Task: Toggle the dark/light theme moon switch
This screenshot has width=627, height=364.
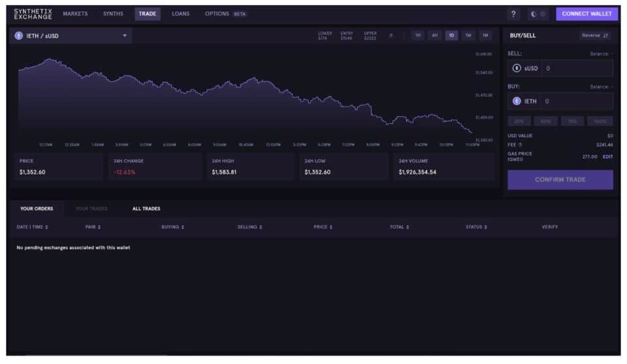Action: coord(538,14)
